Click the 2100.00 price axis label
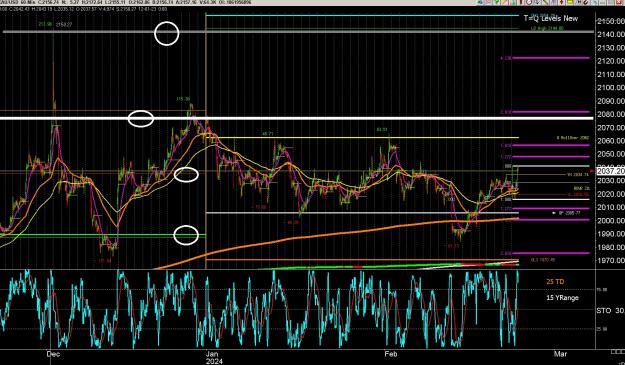 (x=611, y=88)
